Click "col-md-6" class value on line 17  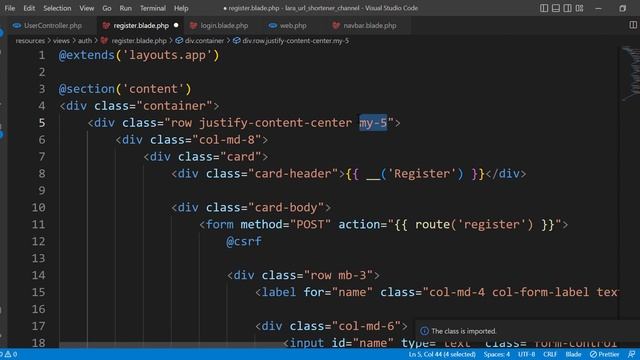pos(366,326)
